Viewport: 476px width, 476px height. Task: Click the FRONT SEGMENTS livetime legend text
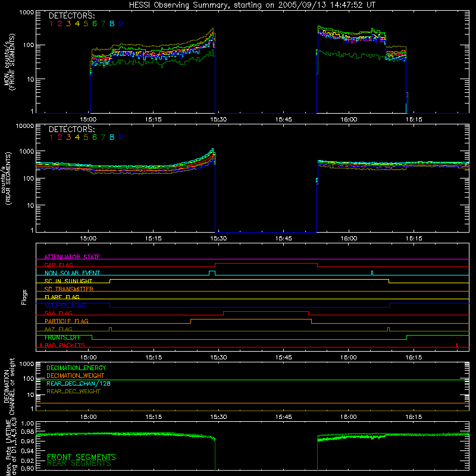coord(82,457)
